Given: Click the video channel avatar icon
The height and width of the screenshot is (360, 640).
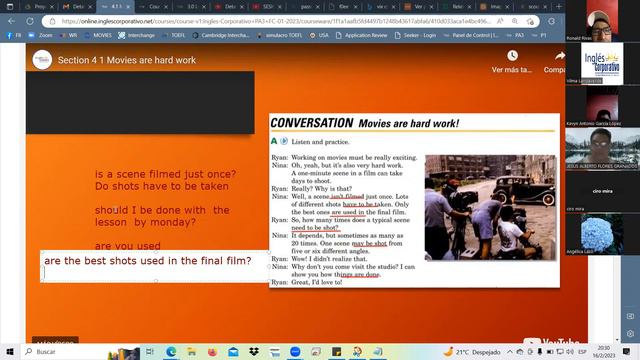Looking at the screenshot, I should coord(42,60).
